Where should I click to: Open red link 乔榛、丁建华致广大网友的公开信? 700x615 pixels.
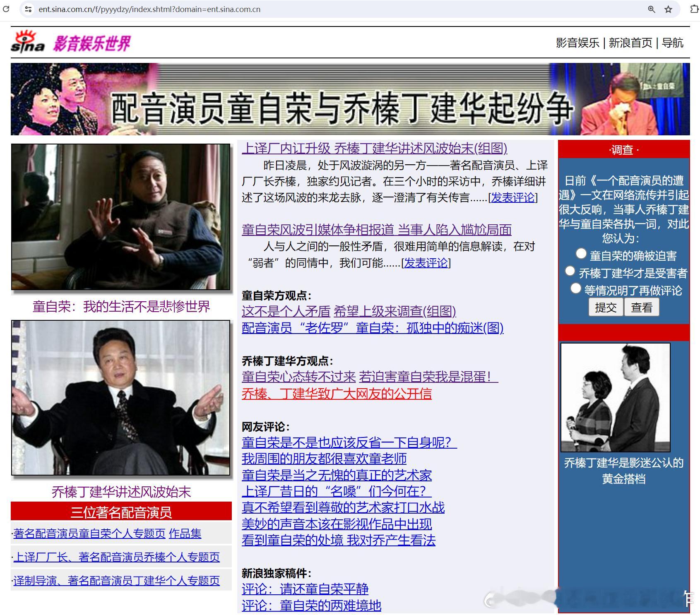(337, 393)
